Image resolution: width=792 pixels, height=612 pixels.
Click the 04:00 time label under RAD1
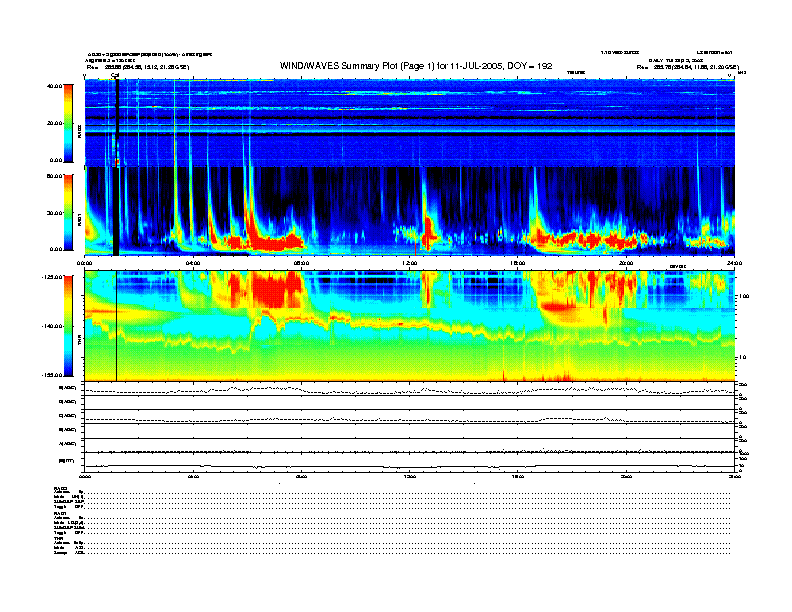(x=193, y=263)
